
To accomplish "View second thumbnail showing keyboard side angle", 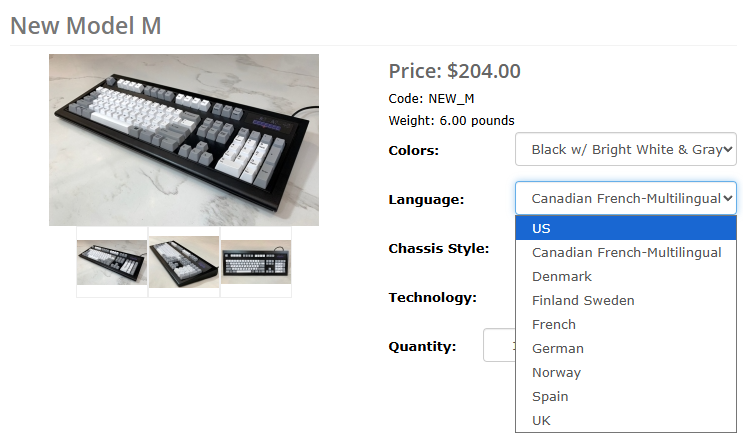I will [x=184, y=262].
